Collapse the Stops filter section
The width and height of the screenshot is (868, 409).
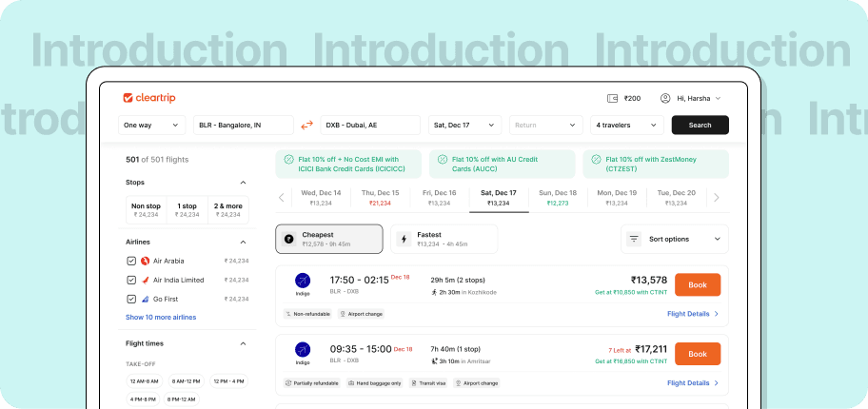[243, 182]
